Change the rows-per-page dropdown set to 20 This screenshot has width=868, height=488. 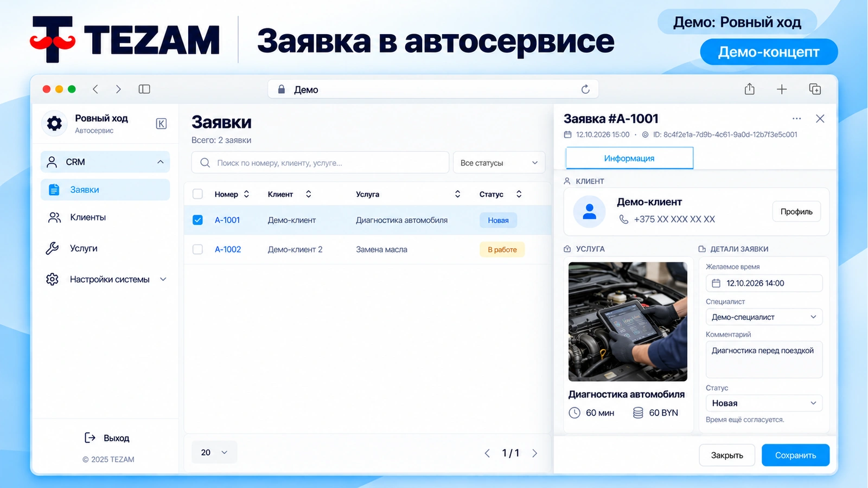pyautogui.click(x=214, y=452)
